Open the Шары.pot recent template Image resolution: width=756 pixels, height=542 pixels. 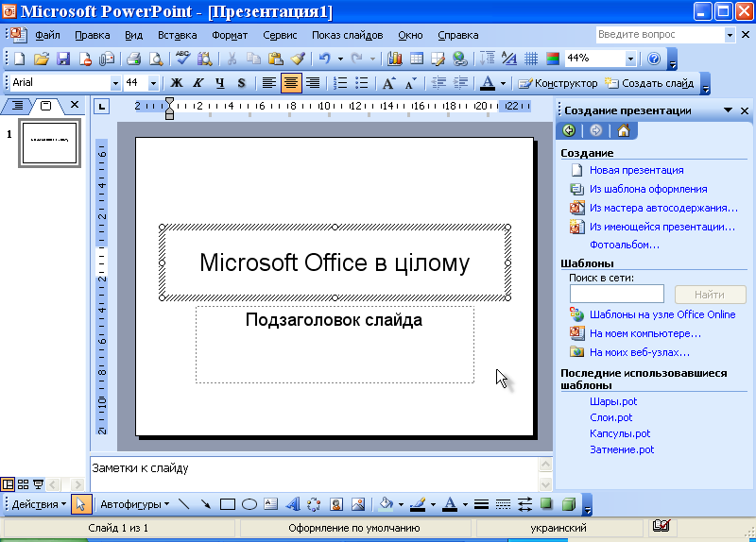click(612, 401)
